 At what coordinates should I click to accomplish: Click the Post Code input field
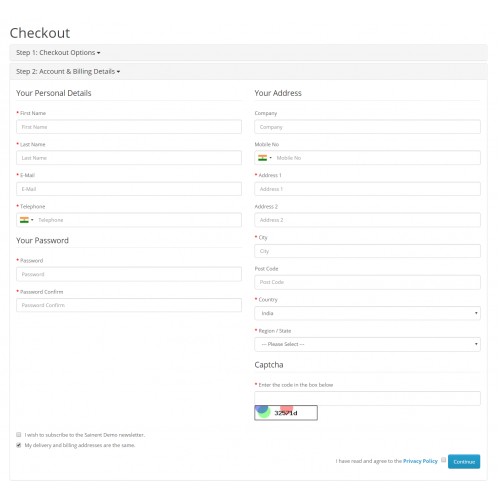[x=367, y=282]
